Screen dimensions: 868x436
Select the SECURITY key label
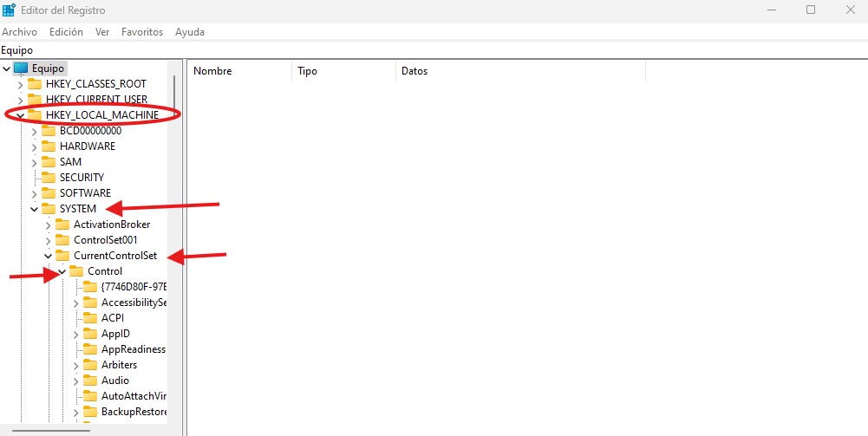click(82, 178)
